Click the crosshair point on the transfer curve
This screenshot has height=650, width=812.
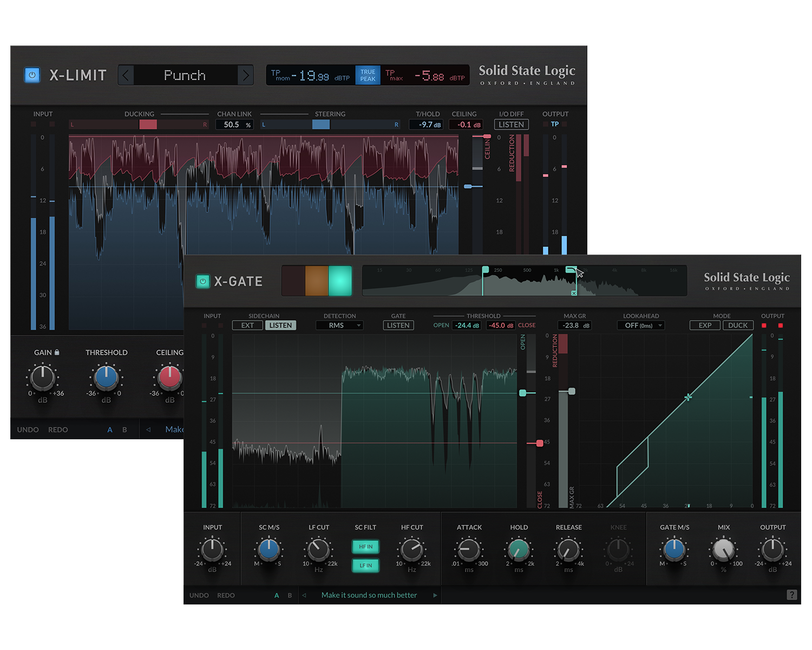[688, 397]
